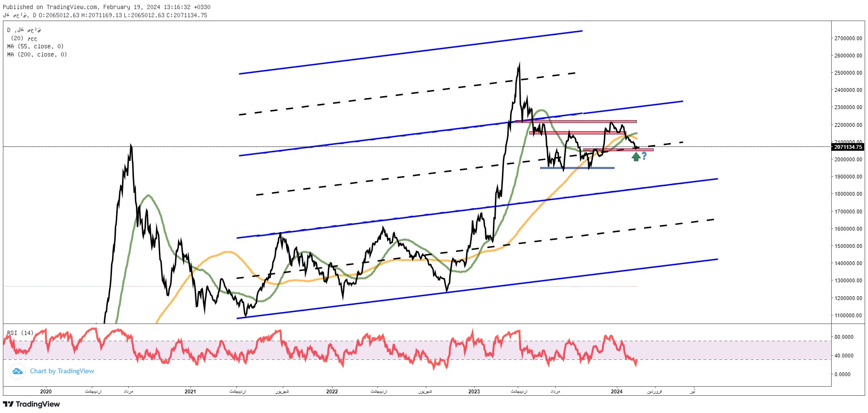The height and width of the screenshot is (413, 868).
Task: Click the 2020 label on time axis
Action: click(x=46, y=391)
